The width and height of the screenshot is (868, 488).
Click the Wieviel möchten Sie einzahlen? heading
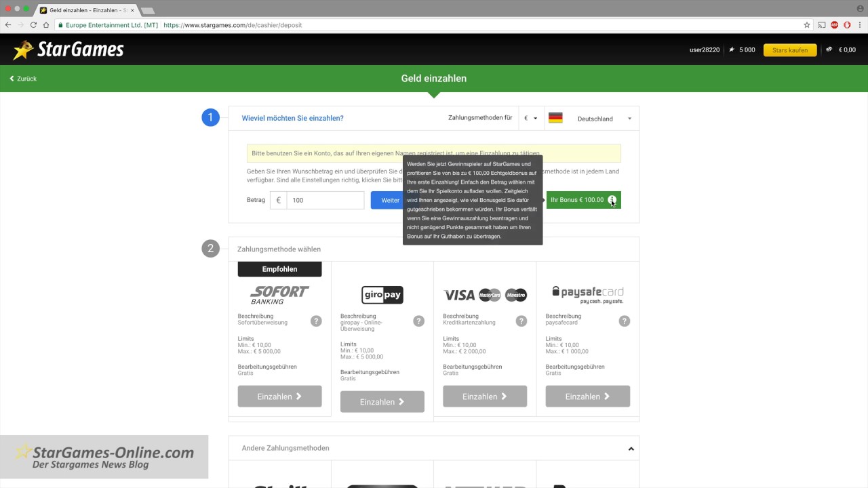292,118
